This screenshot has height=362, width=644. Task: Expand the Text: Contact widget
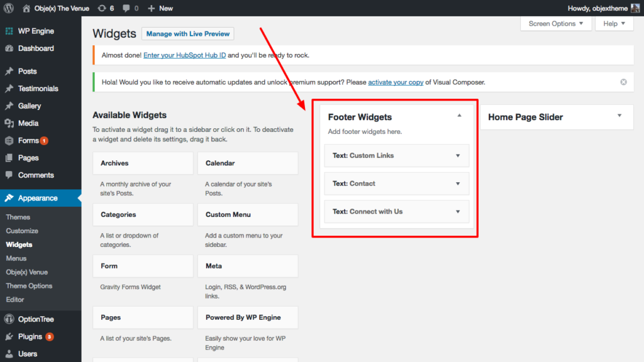point(458,184)
